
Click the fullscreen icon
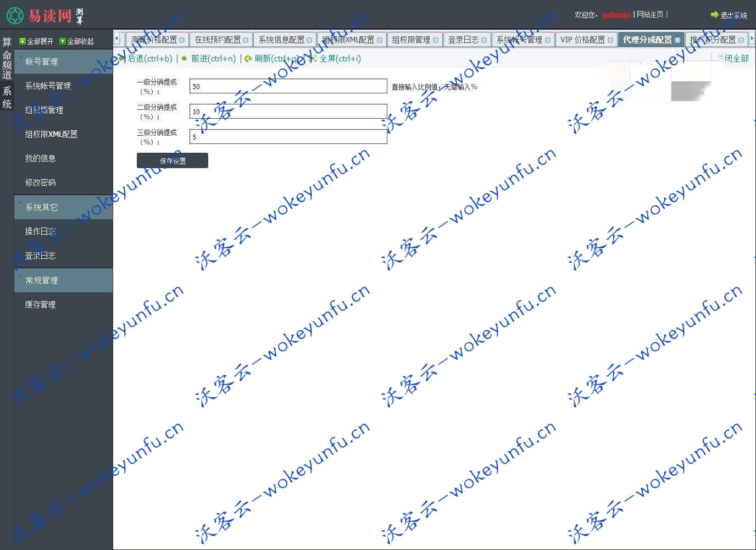pos(313,59)
